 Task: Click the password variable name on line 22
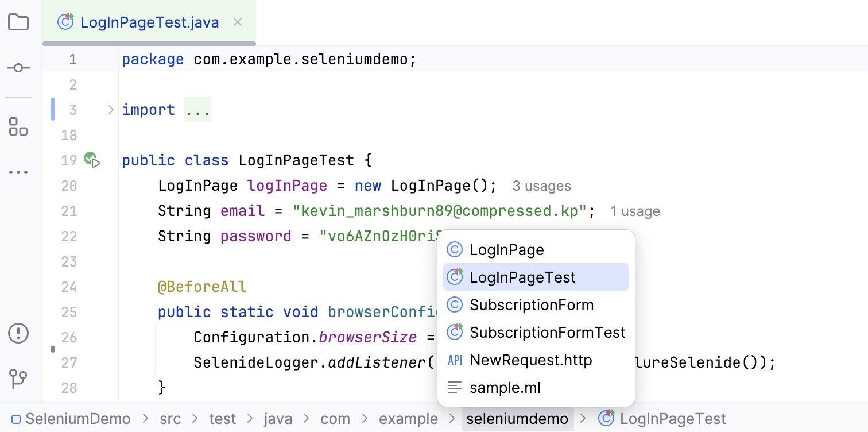tap(256, 236)
